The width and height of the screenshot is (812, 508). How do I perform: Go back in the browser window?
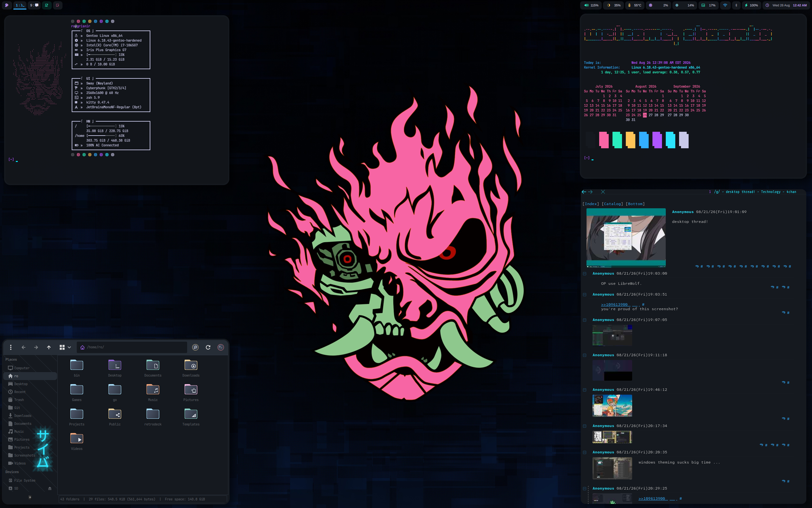point(584,192)
